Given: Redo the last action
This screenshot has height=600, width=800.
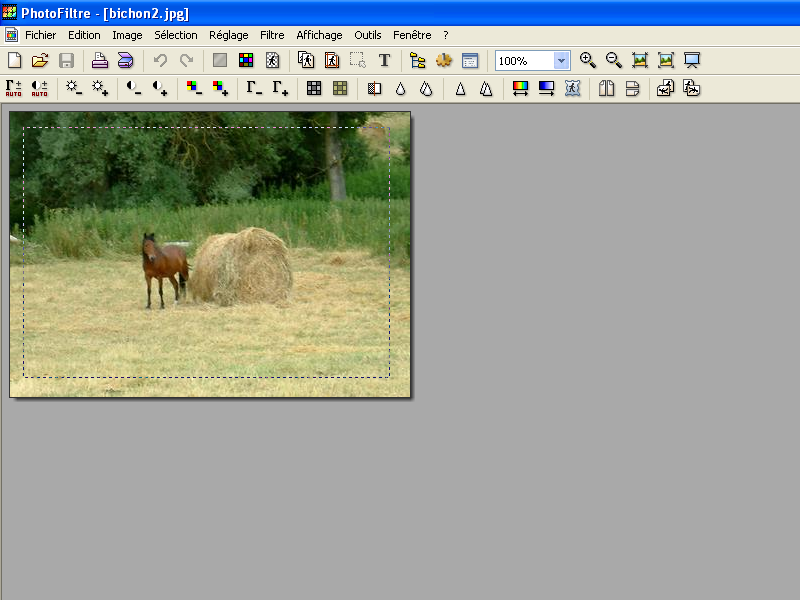Looking at the screenshot, I should point(186,60).
